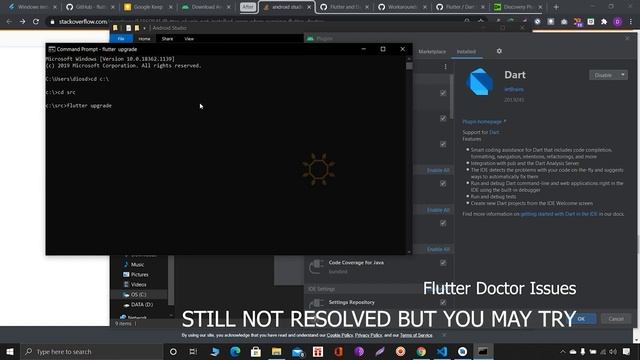
Task: Switch to Command Prompt on the taskbar
Action: point(483,351)
